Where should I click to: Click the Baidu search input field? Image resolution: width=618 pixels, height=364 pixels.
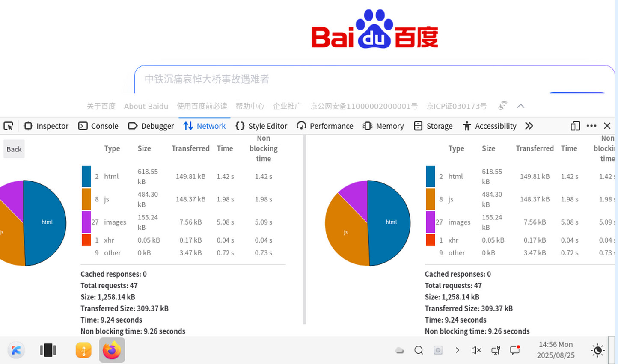[342, 79]
